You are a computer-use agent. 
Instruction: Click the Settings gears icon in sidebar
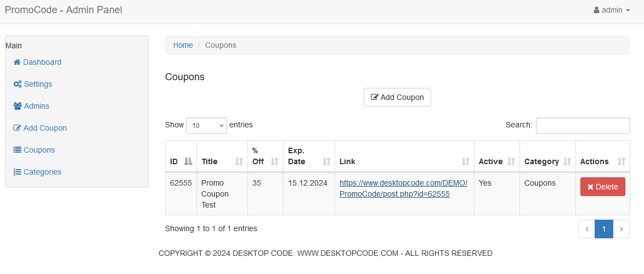coord(18,84)
